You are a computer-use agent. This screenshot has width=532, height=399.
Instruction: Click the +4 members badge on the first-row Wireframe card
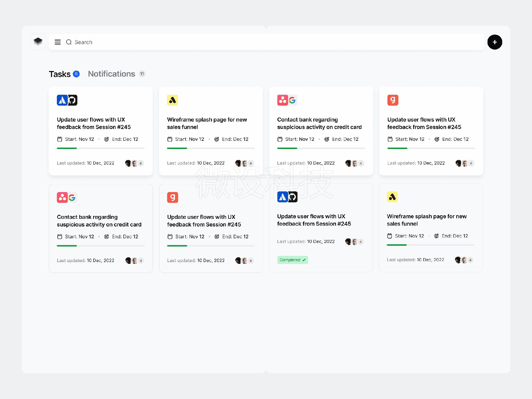pyautogui.click(x=251, y=163)
